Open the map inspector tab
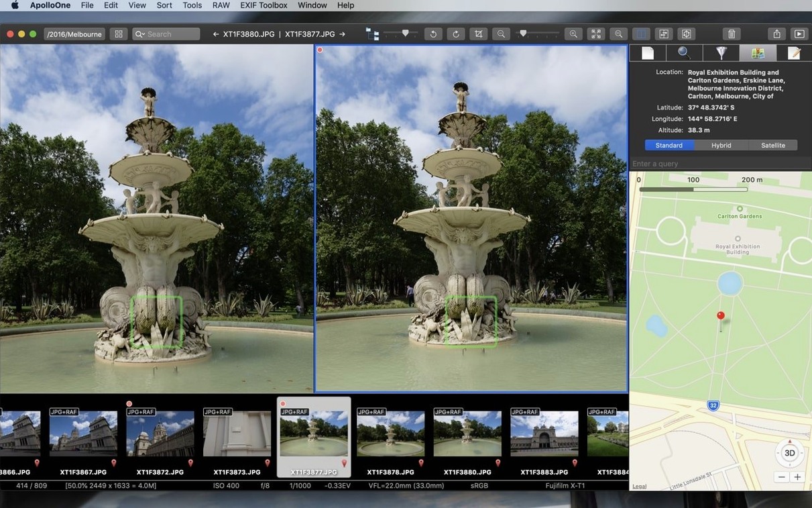Screen dimensions: 812x508 coord(758,53)
